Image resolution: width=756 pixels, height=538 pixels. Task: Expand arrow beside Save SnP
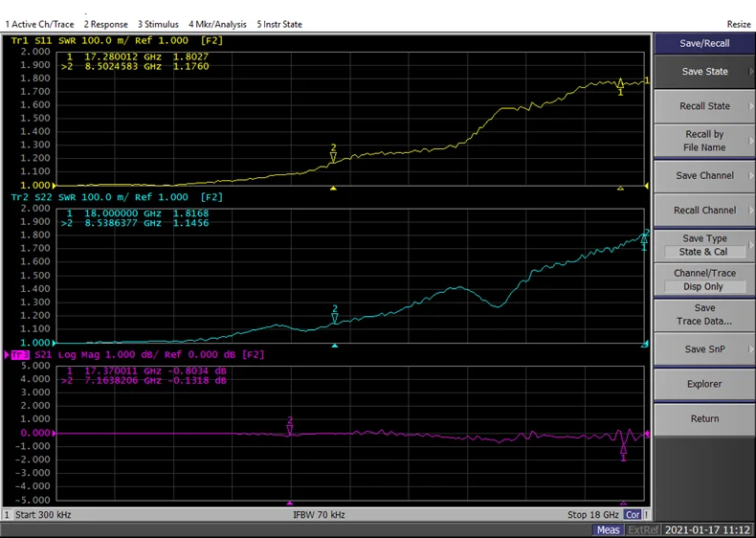coord(750,349)
